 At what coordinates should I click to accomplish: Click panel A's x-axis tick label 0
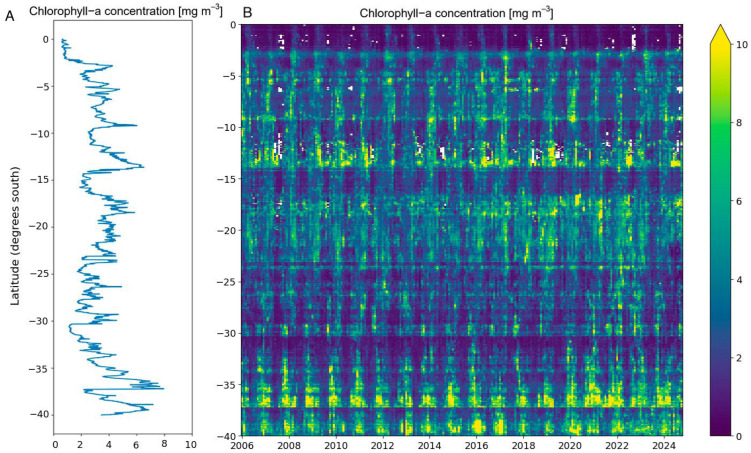(55, 445)
